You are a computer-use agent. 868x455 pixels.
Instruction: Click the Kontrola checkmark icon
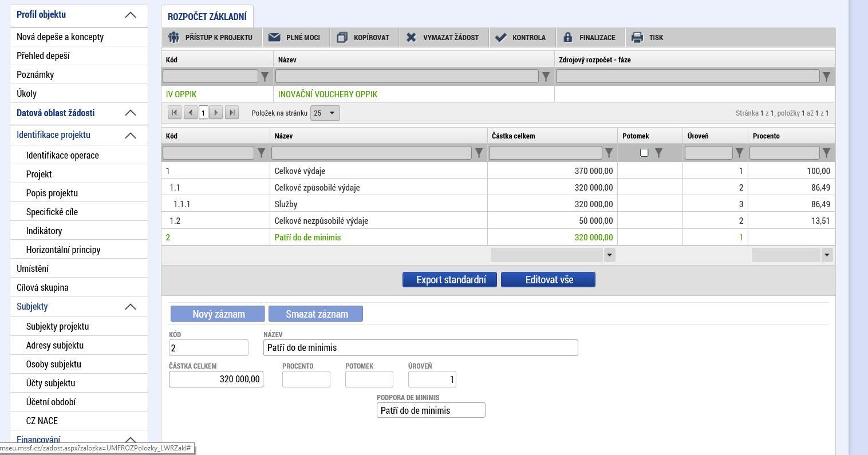coord(501,37)
